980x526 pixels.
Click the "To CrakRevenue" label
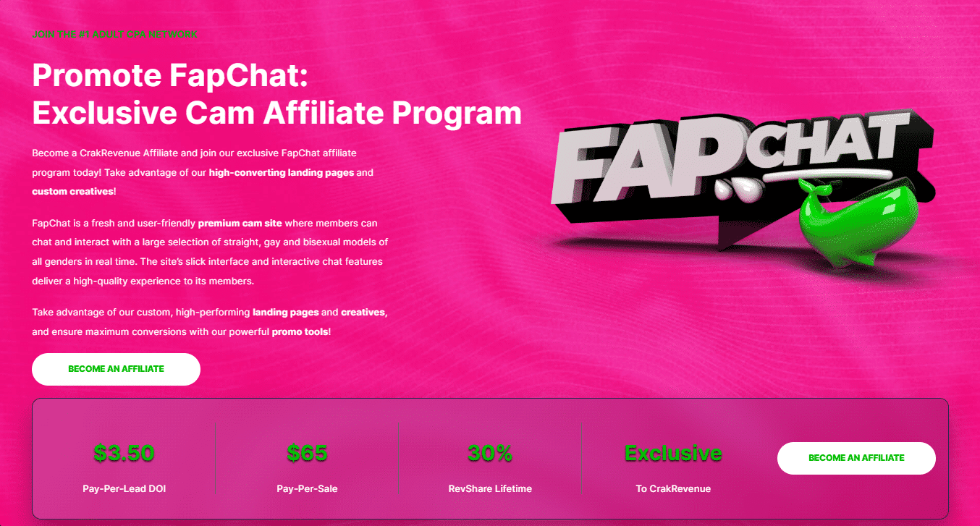673,489
